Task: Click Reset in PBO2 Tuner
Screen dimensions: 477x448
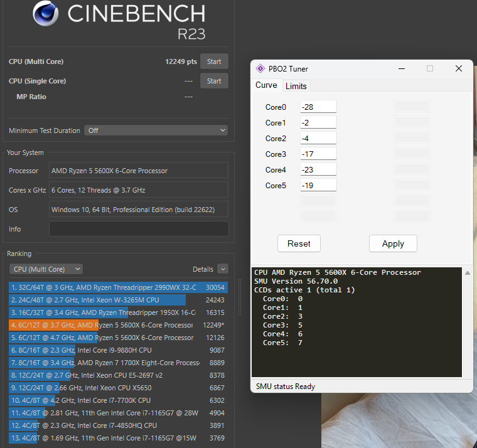Action: [299, 243]
